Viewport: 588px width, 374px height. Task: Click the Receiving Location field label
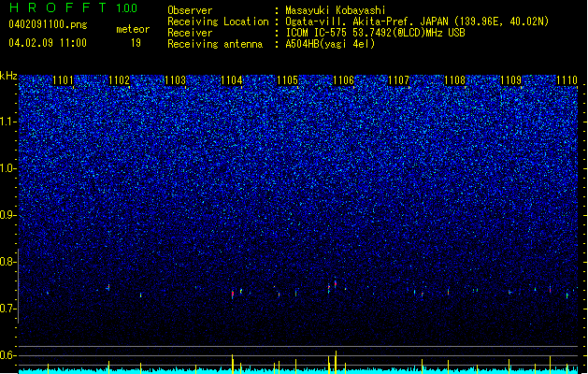(218, 22)
